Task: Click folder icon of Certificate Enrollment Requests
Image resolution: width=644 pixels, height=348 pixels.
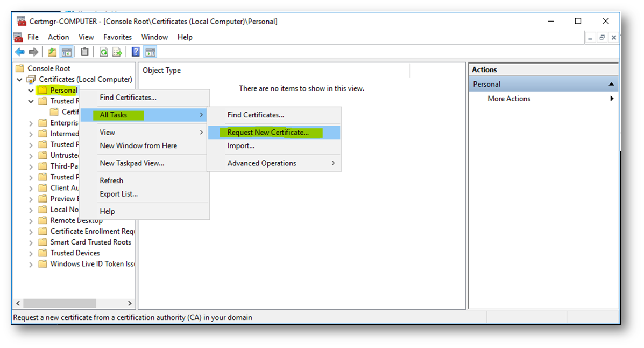Action: [x=43, y=231]
